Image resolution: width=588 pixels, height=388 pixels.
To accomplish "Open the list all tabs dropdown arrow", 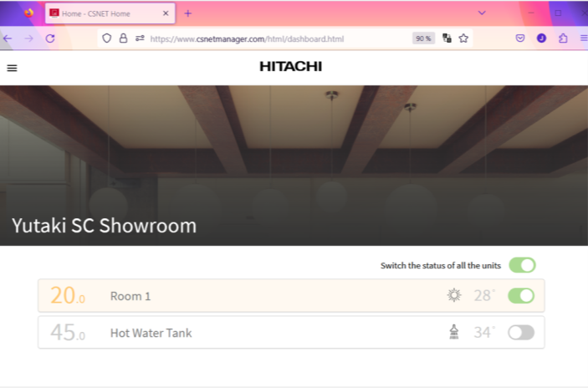I will click(482, 13).
